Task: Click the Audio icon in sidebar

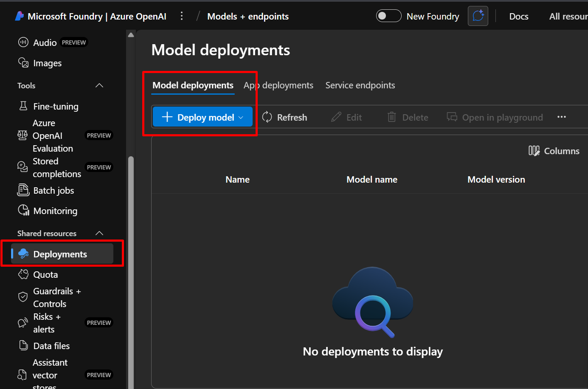Action: pos(23,42)
